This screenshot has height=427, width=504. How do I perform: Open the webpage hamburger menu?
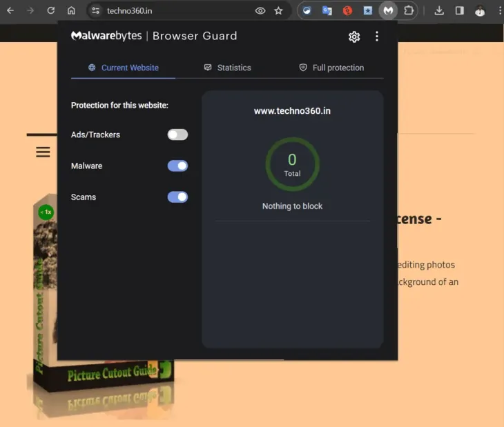click(43, 152)
